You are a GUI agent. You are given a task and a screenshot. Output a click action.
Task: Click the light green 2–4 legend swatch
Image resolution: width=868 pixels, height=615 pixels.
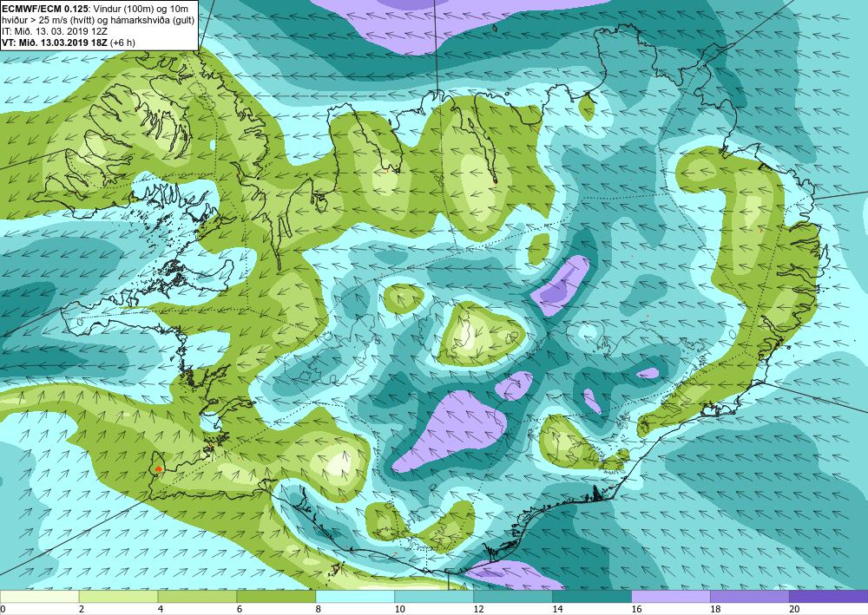118,597
